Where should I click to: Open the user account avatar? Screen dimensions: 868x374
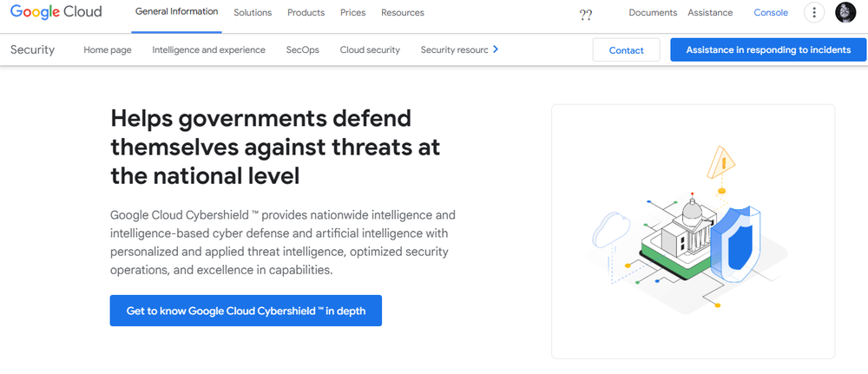pos(845,13)
